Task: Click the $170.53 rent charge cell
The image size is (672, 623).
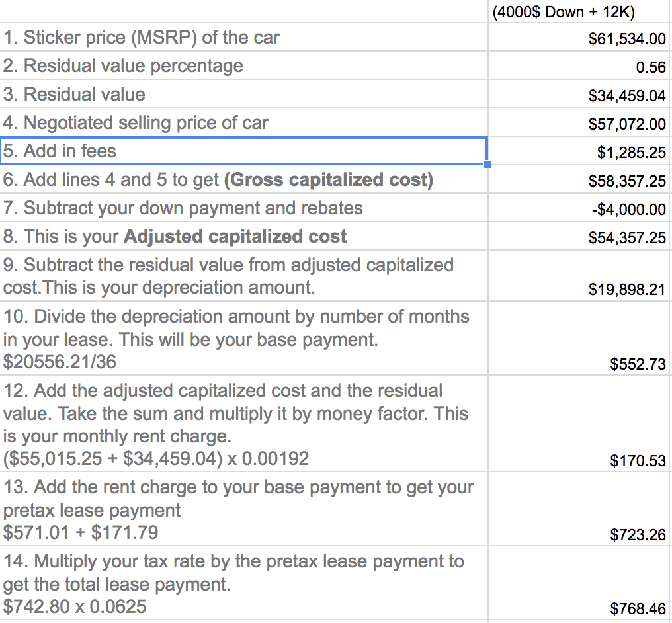Action: pyautogui.click(x=578, y=424)
